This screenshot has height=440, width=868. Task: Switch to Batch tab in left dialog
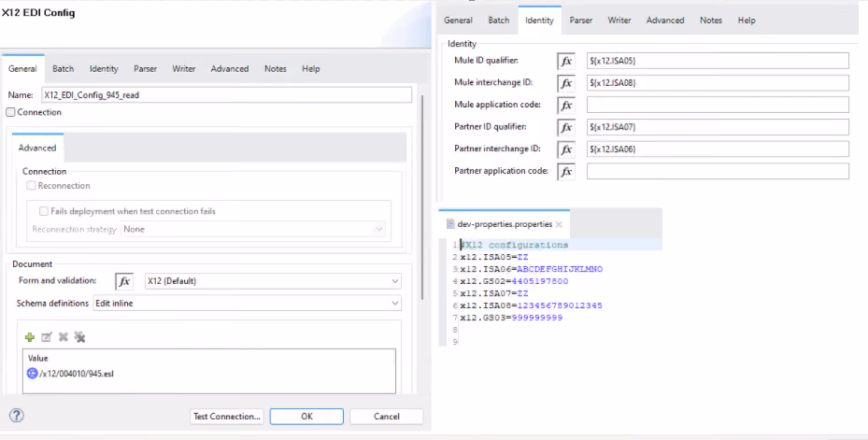tap(64, 68)
